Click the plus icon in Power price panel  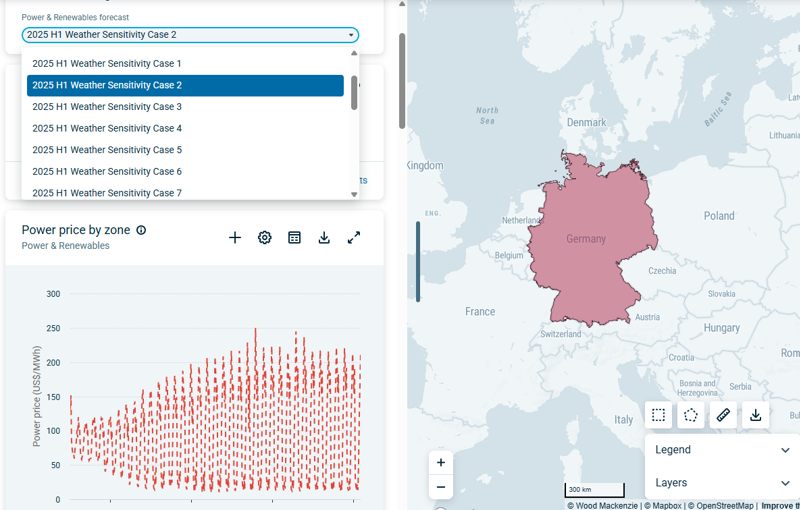pos(235,238)
